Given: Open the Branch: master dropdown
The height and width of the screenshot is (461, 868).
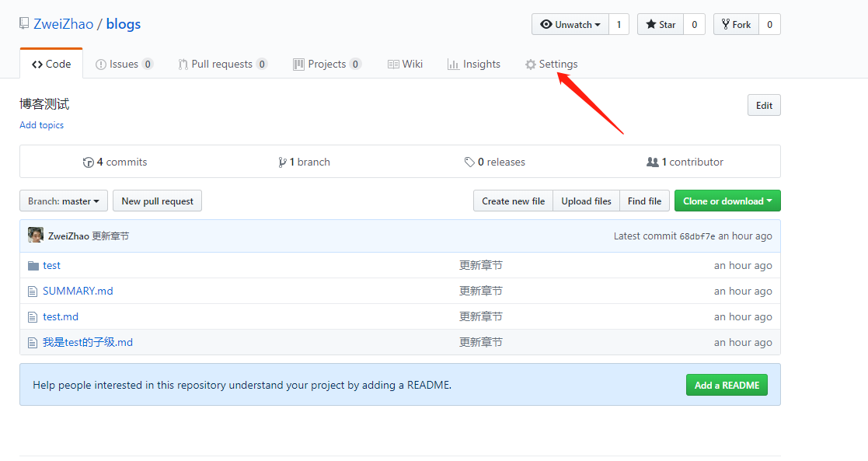Looking at the screenshot, I should [x=63, y=201].
